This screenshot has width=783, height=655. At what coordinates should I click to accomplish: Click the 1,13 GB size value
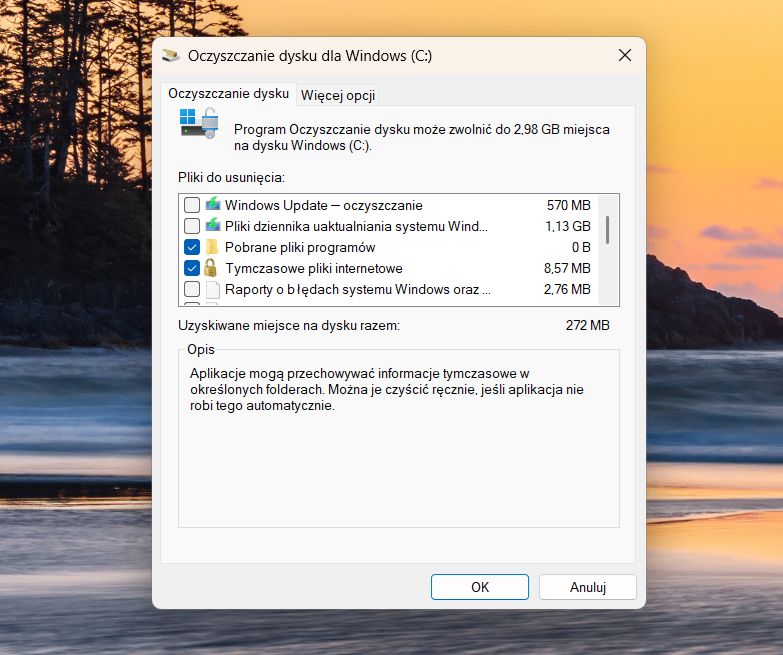point(568,226)
